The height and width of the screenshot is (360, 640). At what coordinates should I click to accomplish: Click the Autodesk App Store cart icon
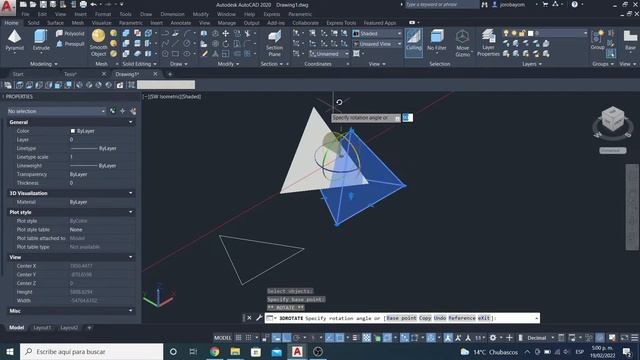(545, 4)
